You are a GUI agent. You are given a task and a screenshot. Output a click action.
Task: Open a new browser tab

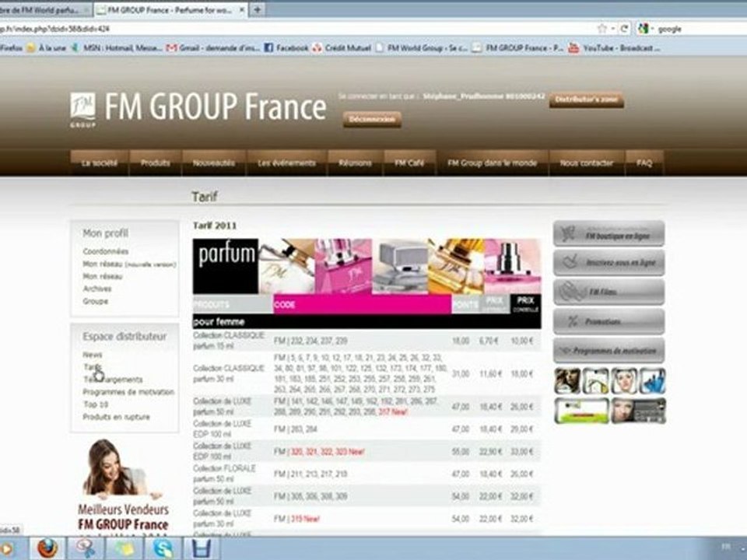click(x=258, y=9)
